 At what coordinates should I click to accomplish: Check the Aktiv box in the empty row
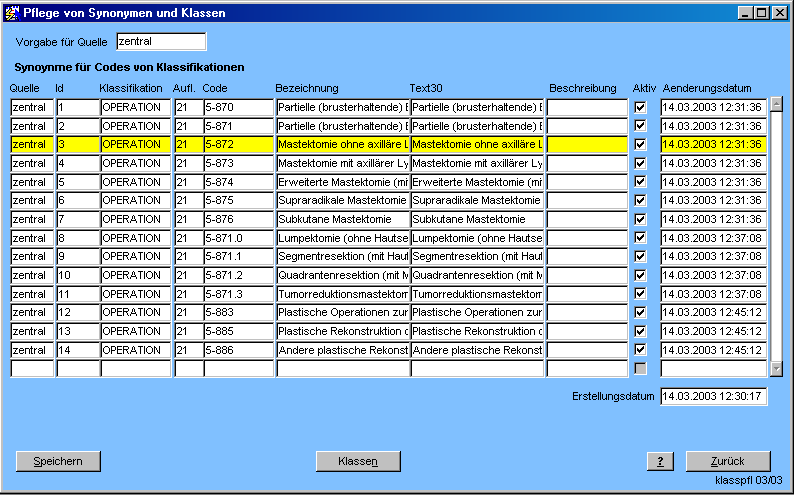pyautogui.click(x=640, y=369)
